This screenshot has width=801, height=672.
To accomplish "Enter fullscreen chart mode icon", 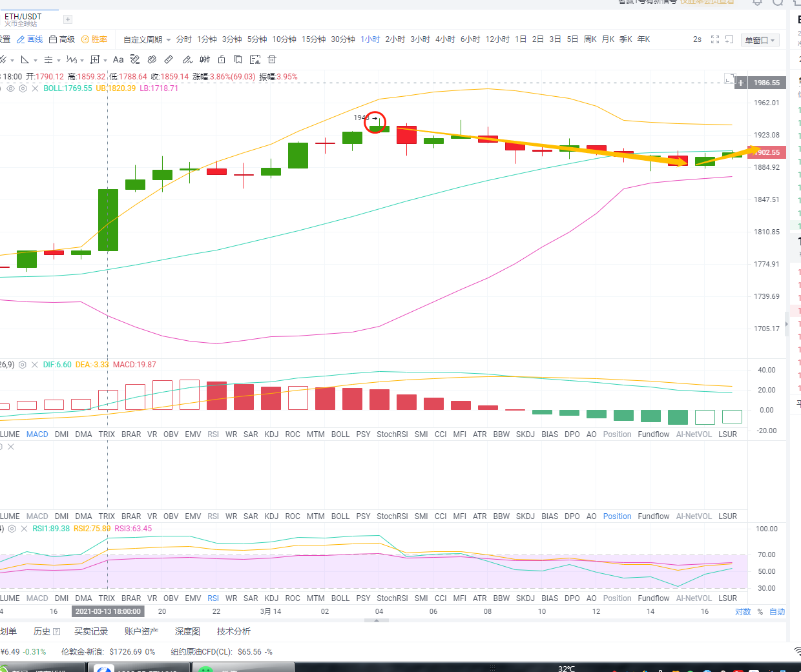I will pyautogui.click(x=715, y=39).
